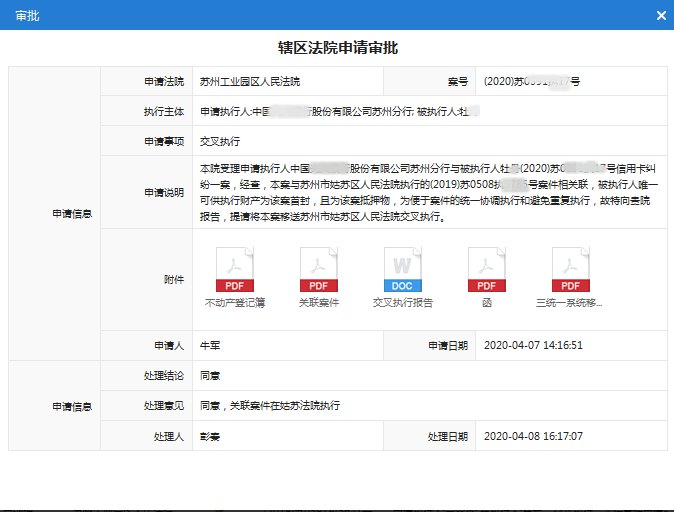Click the 不动产登记簿 file name text
This screenshot has width=674, height=512.
(x=235, y=302)
